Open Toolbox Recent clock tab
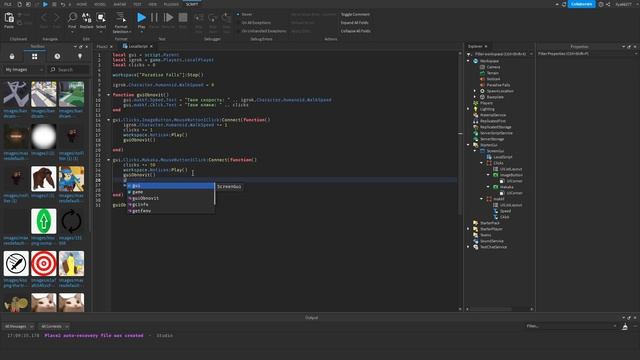This screenshot has width=640, height=360. 57,56
